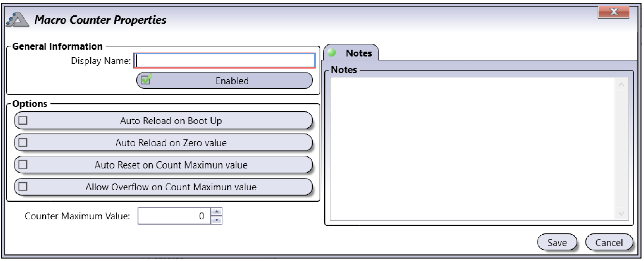Image resolution: width=644 pixels, height=261 pixels.
Task: Click the green status dot on Notes tab
Action: pyautogui.click(x=332, y=53)
